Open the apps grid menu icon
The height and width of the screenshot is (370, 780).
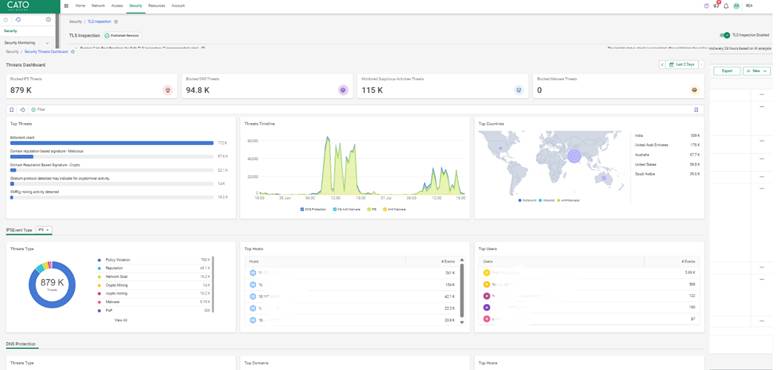[67, 6]
